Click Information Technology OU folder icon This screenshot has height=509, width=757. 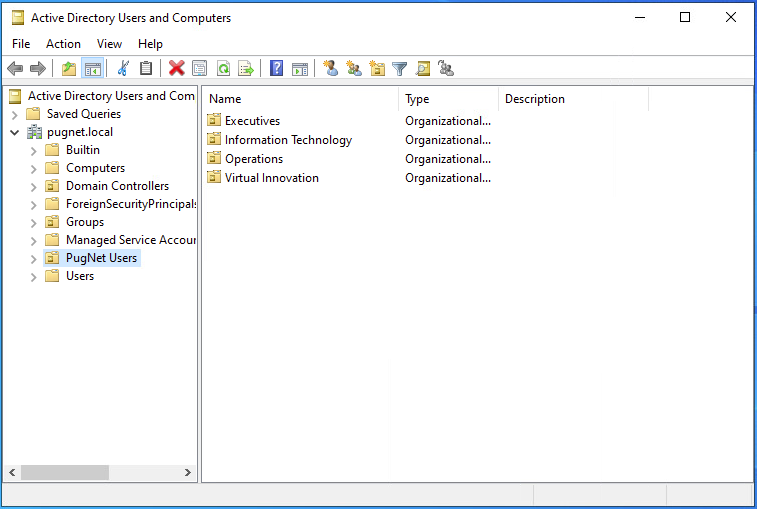click(214, 139)
